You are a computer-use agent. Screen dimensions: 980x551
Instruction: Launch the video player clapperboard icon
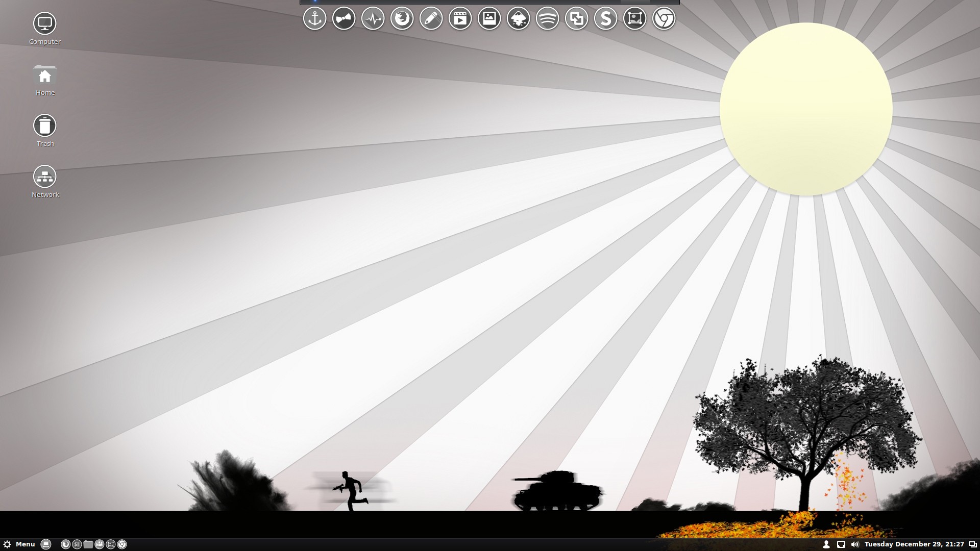(460, 19)
